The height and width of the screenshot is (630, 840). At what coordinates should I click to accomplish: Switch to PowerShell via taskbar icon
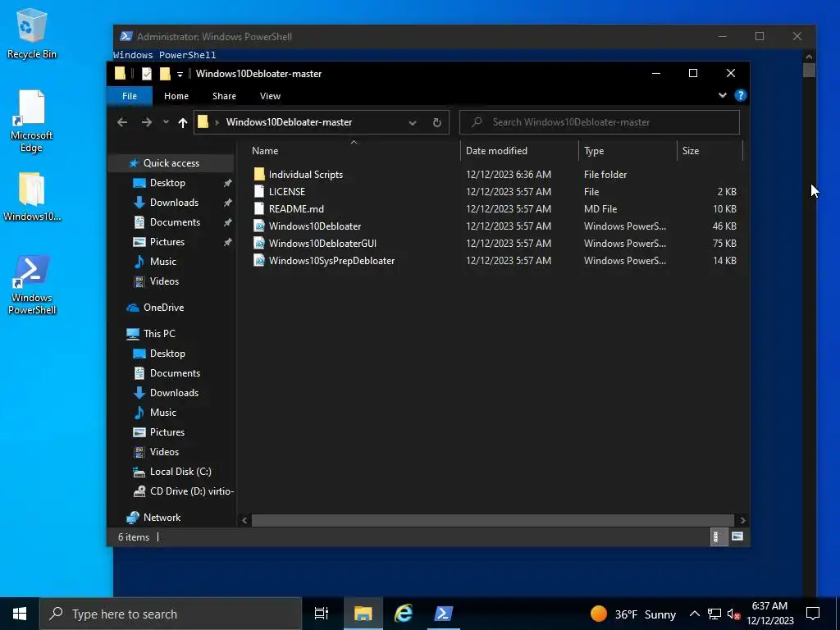[x=444, y=614]
